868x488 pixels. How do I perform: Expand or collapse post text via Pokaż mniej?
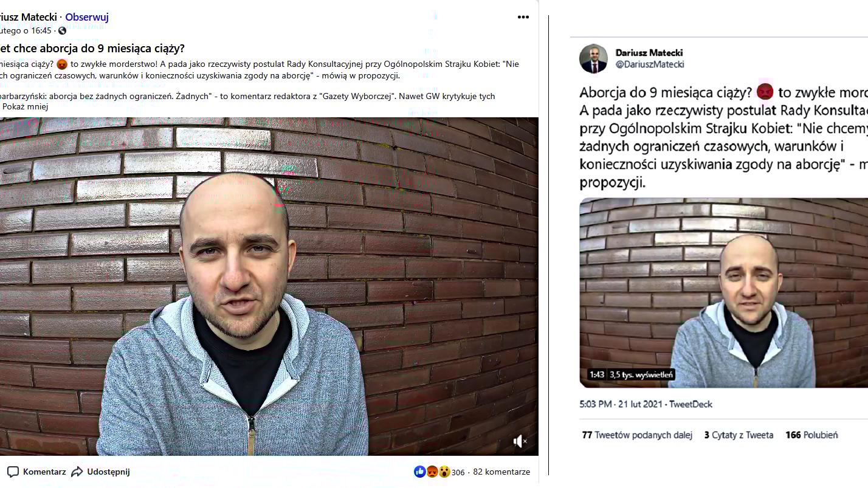tap(25, 106)
